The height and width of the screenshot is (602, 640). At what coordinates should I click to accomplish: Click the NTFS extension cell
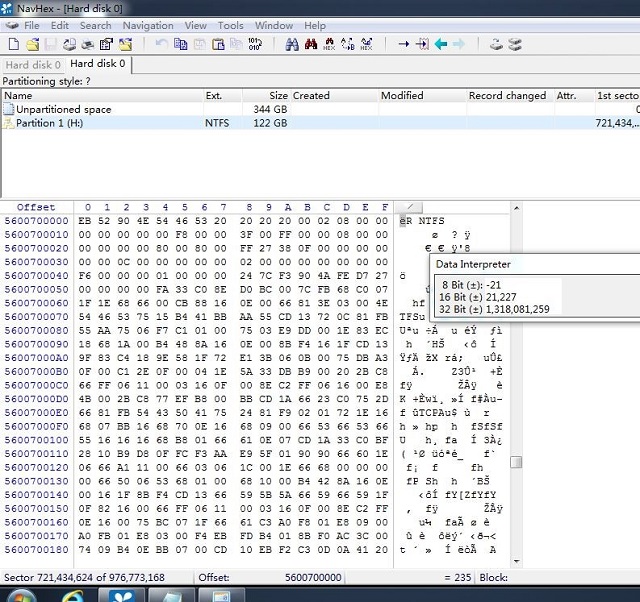pos(217,123)
